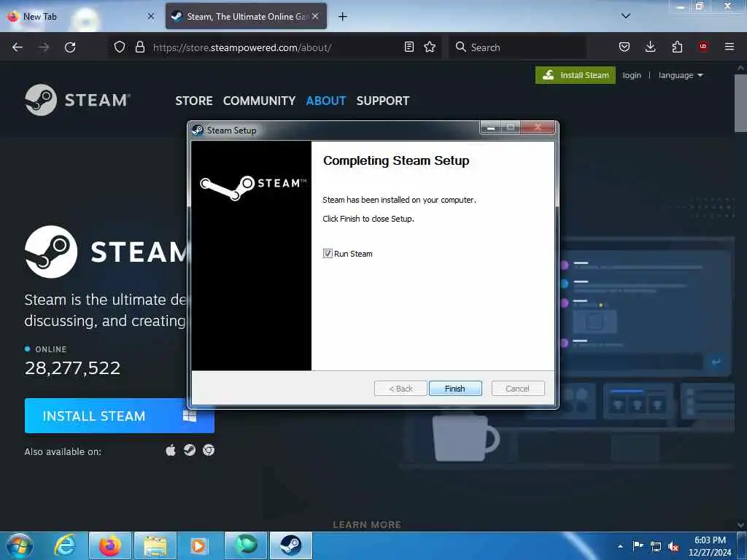
Task: Open the shield tracking protection icon
Action: pyautogui.click(x=120, y=47)
